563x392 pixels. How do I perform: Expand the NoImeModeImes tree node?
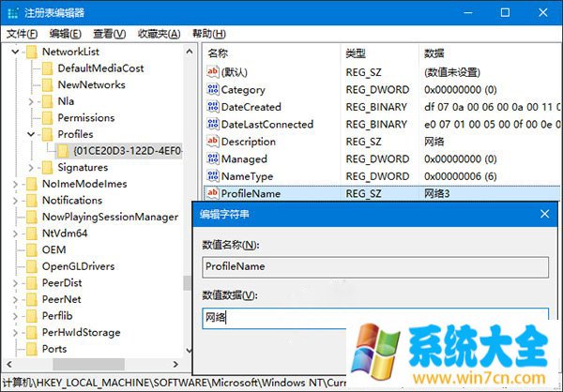click(15, 184)
